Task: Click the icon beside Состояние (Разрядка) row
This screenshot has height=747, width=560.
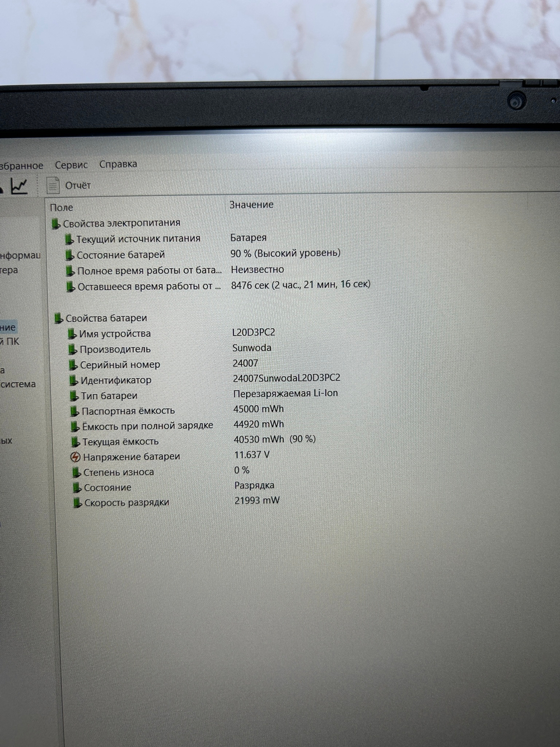Action: pos(77,488)
